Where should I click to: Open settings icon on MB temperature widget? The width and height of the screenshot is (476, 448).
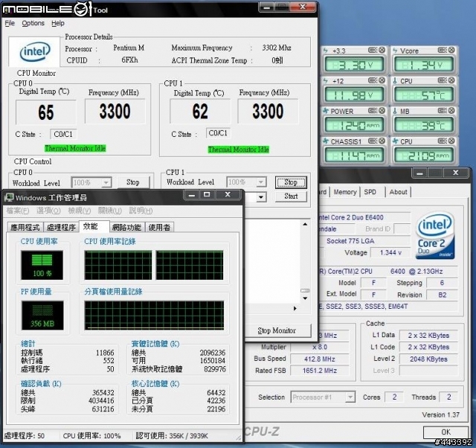[x=442, y=111]
